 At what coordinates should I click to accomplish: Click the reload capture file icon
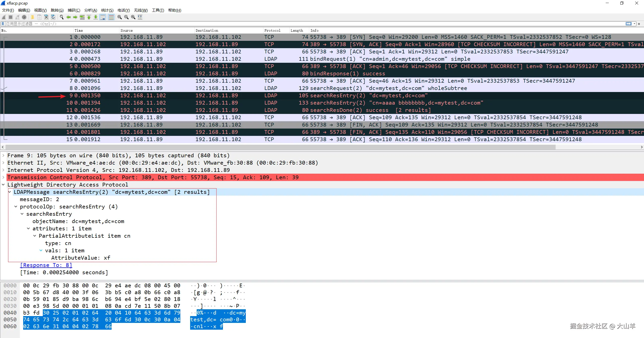coord(53,17)
